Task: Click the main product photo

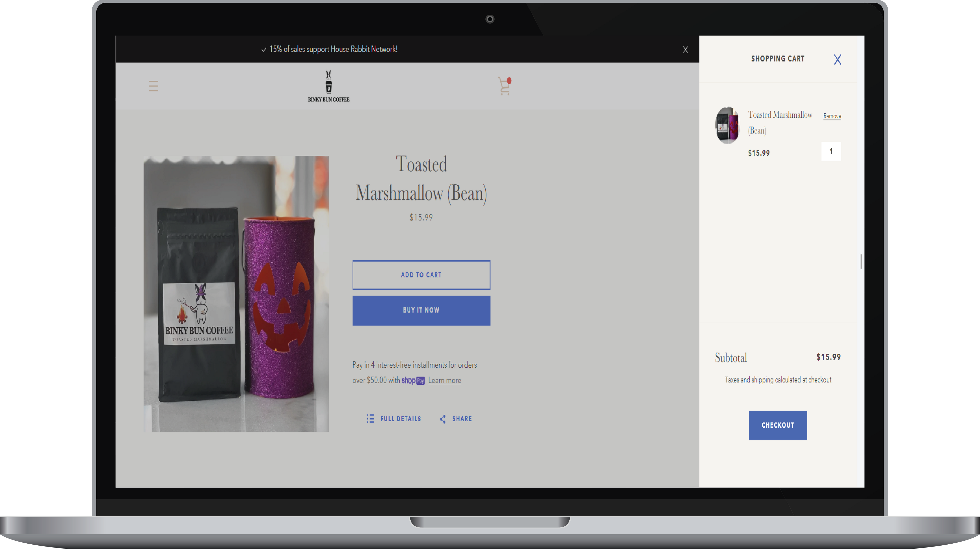Action: [x=236, y=294]
